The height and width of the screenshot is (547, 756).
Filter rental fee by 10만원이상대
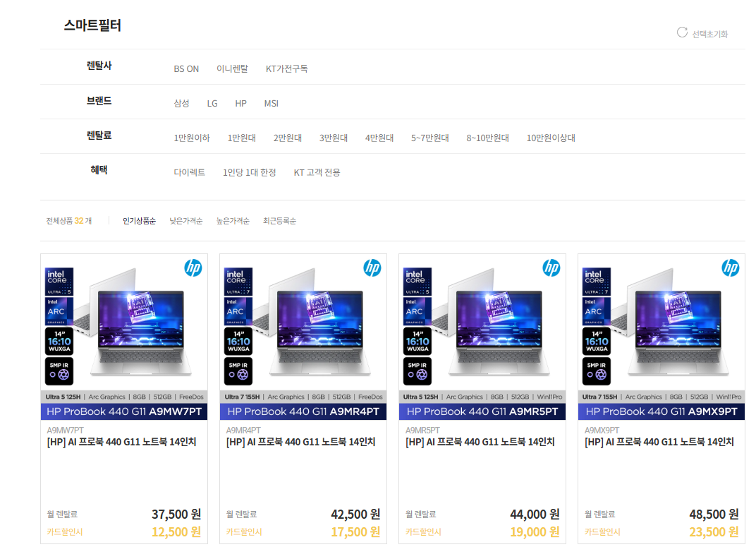point(551,138)
